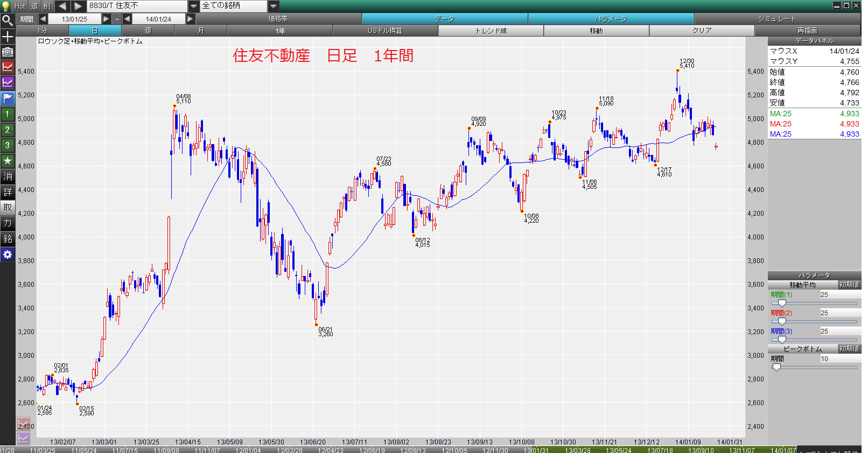Toggle USドル換算 conversion
The image size is (868, 453).
(386, 31)
